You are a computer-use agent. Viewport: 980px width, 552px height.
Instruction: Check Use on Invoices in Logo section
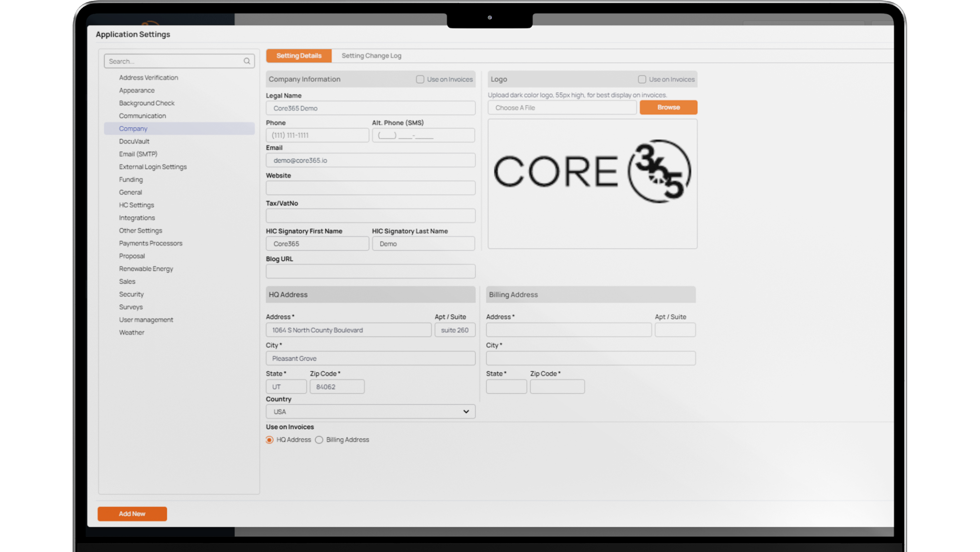[642, 79]
